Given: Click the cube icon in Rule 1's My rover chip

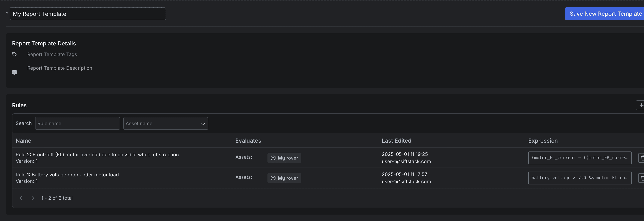Looking at the screenshot, I should 273,178.
